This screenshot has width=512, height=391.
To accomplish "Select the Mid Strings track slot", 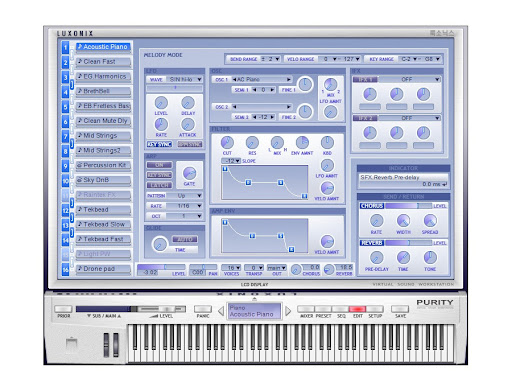I will pos(103,136).
